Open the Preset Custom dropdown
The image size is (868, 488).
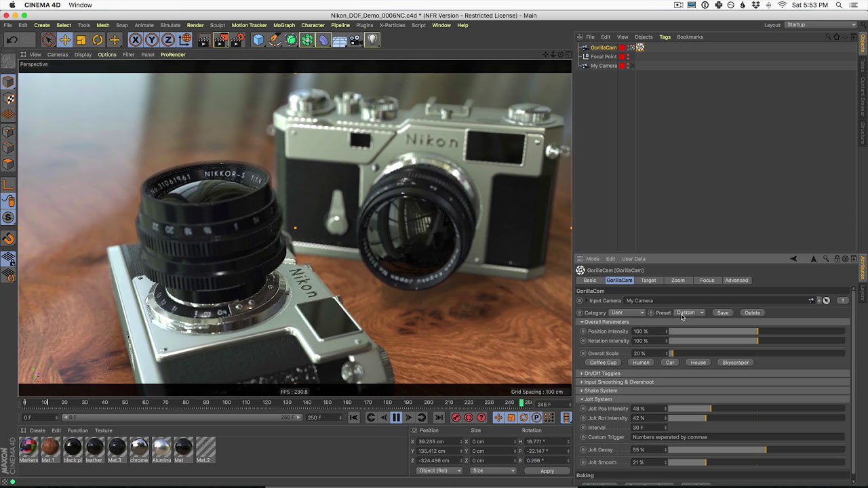[x=690, y=312]
